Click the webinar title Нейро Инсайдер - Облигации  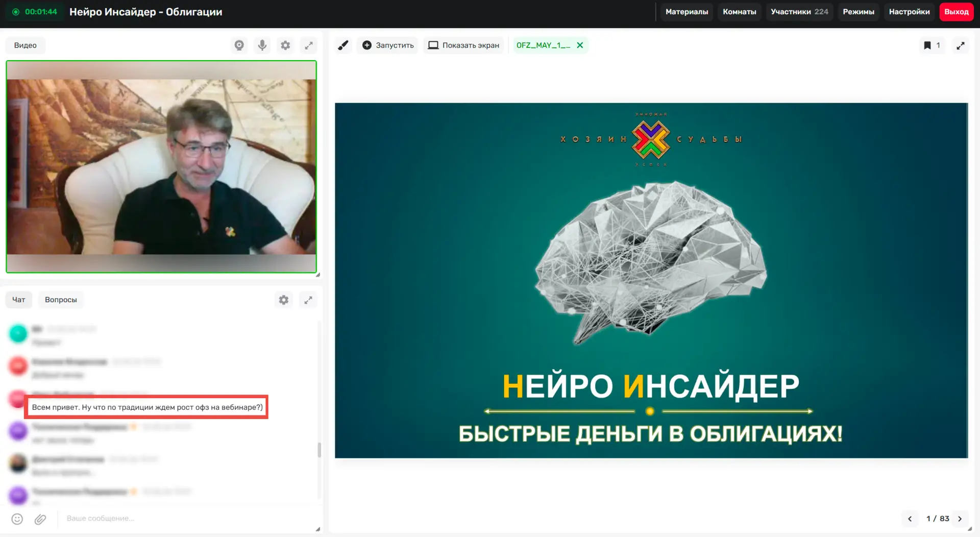click(x=146, y=12)
